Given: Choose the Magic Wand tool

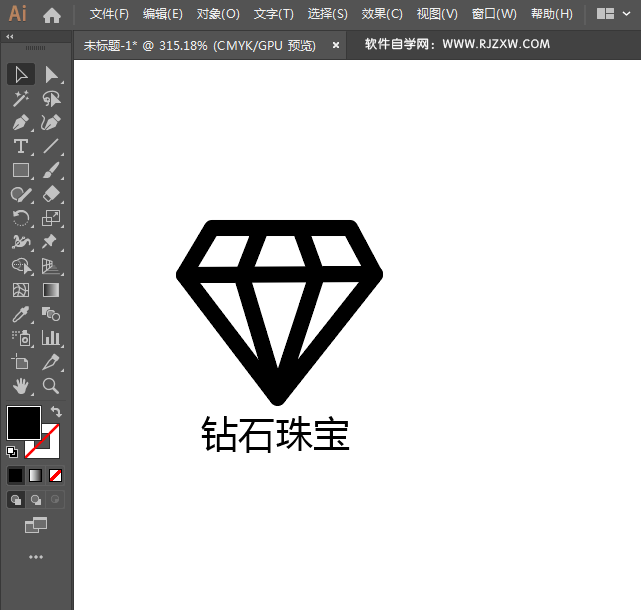Looking at the screenshot, I should pos(21,99).
